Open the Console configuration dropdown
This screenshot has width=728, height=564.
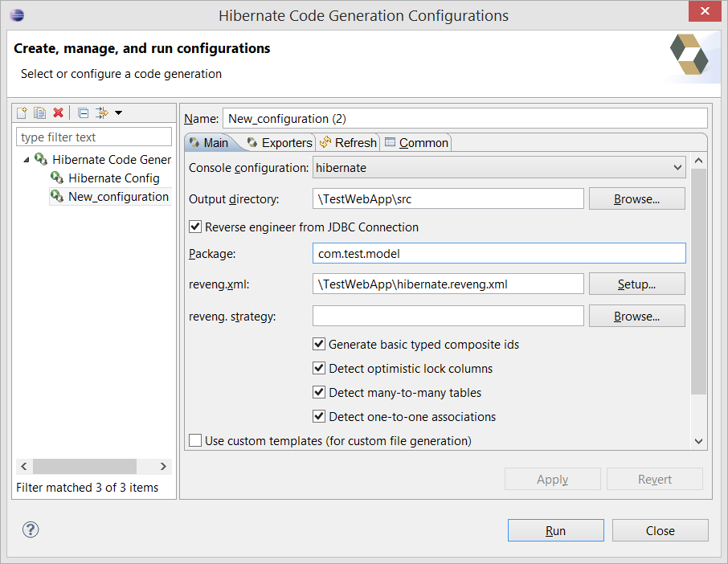499,168
